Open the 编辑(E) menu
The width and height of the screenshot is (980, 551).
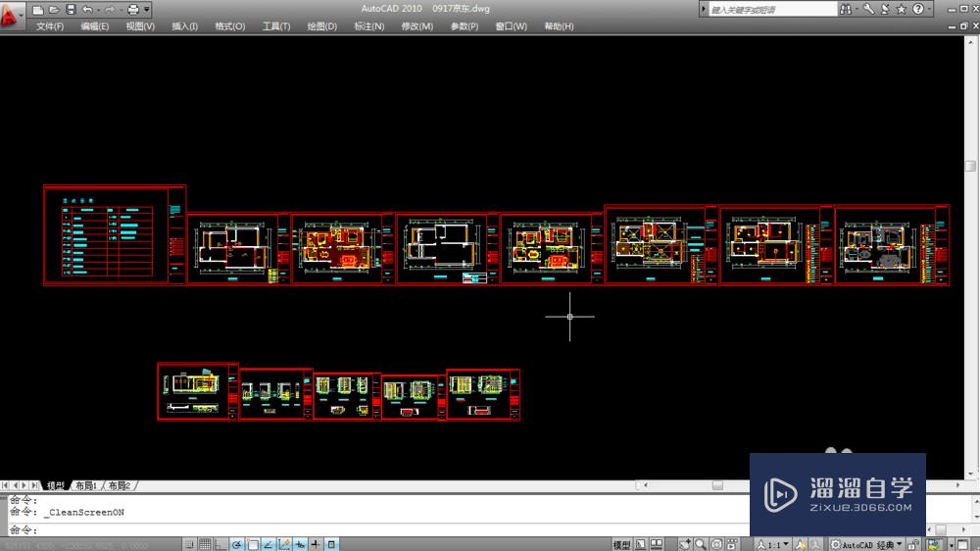pyautogui.click(x=95, y=26)
